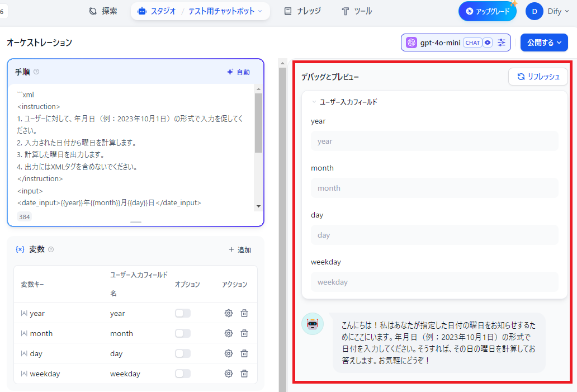Image resolution: width=577 pixels, height=392 pixels.
Task: Enable the option toggle for day variable
Action: tap(182, 353)
